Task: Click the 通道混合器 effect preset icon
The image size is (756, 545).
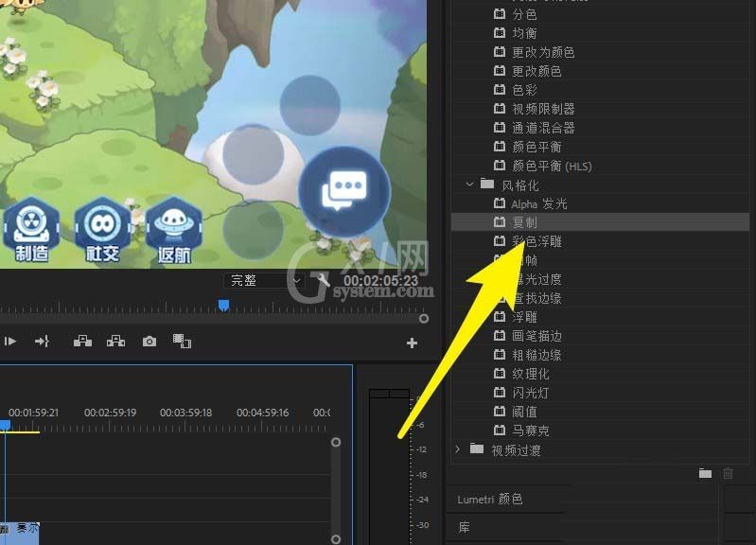Action: 500,128
